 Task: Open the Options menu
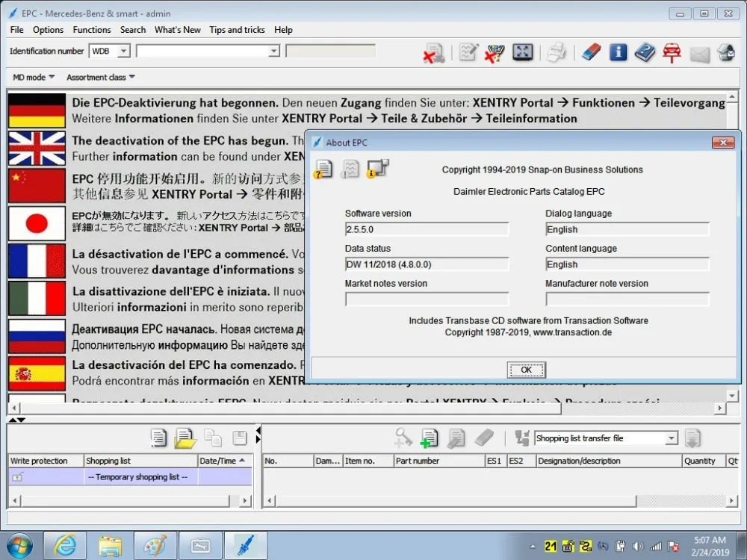click(48, 30)
